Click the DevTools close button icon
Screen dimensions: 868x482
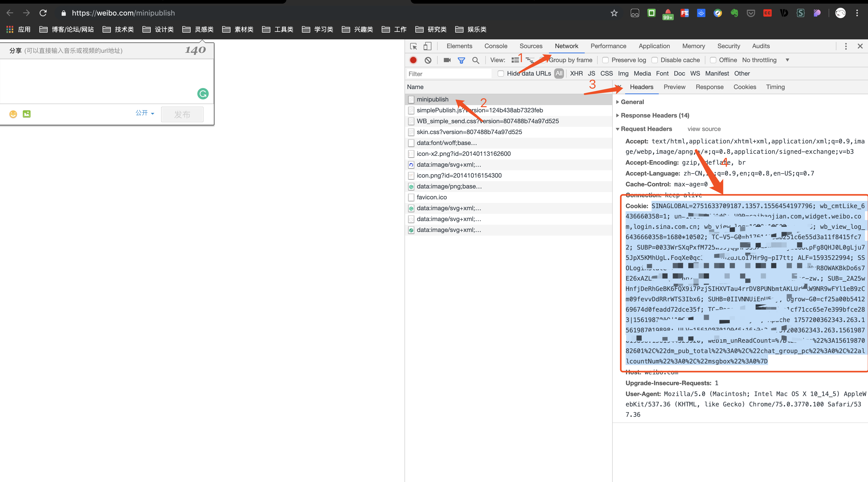(x=860, y=46)
